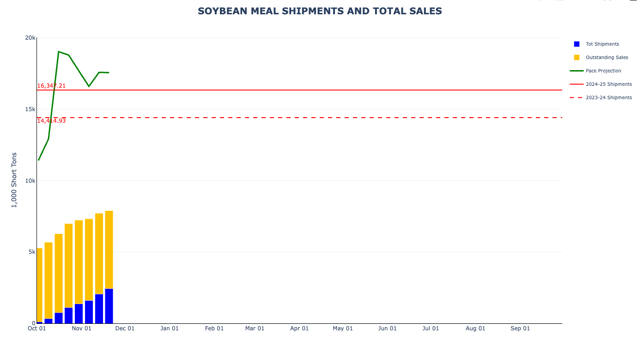The width and height of the screenshot is (644, 346).
Task: Click the Soybean Meal Shipments chart title
Action: tap(320, 11)
